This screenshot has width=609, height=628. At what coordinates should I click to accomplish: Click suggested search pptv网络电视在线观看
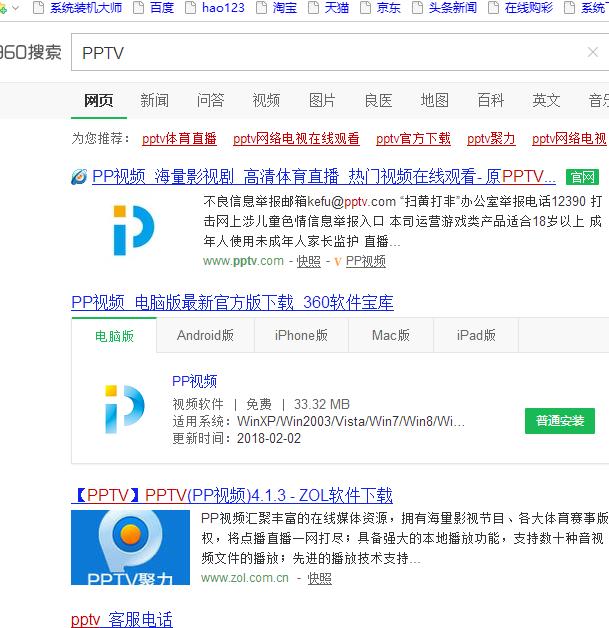click(296, 139)
